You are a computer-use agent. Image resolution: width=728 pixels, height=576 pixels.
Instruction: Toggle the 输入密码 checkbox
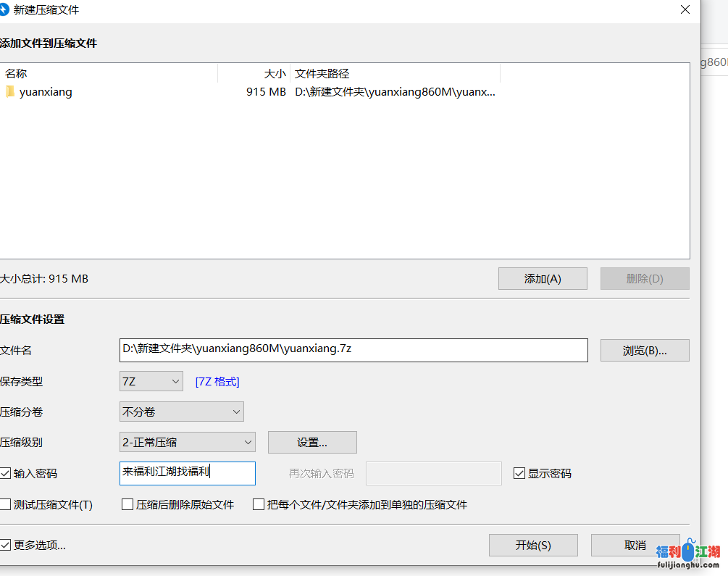coord(6,474)
